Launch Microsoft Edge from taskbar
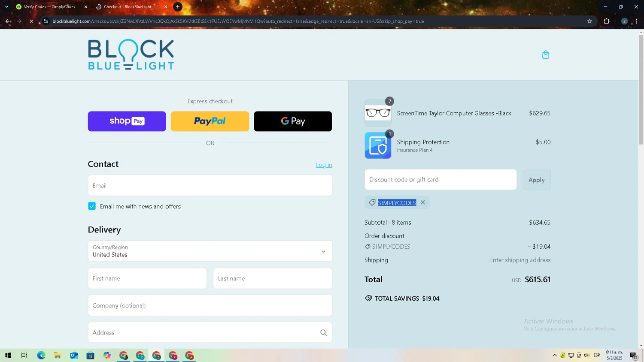 pos(41,355)
